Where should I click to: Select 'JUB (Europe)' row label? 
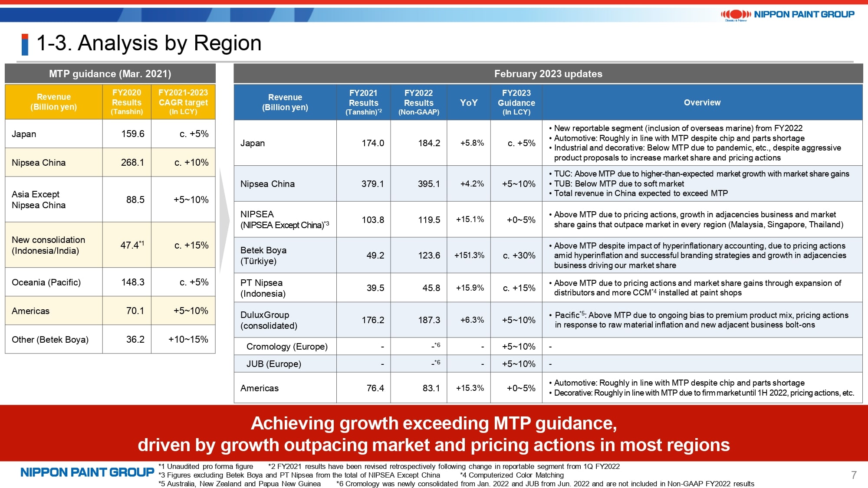click(x=274, y=364)
